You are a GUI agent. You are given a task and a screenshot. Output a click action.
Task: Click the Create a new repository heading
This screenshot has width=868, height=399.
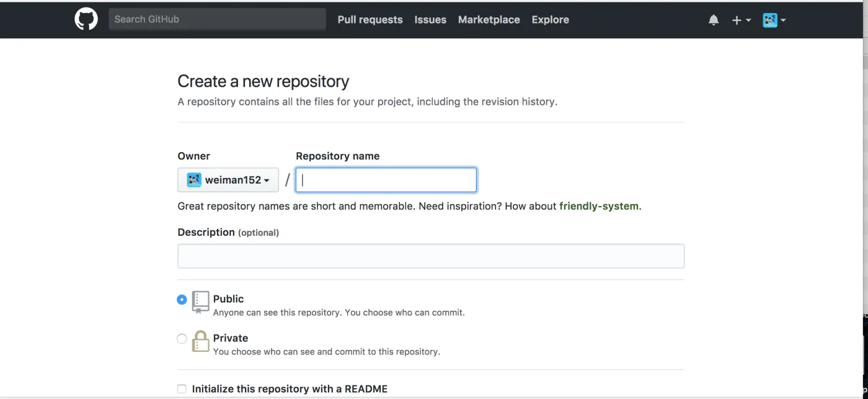(263, 81)
